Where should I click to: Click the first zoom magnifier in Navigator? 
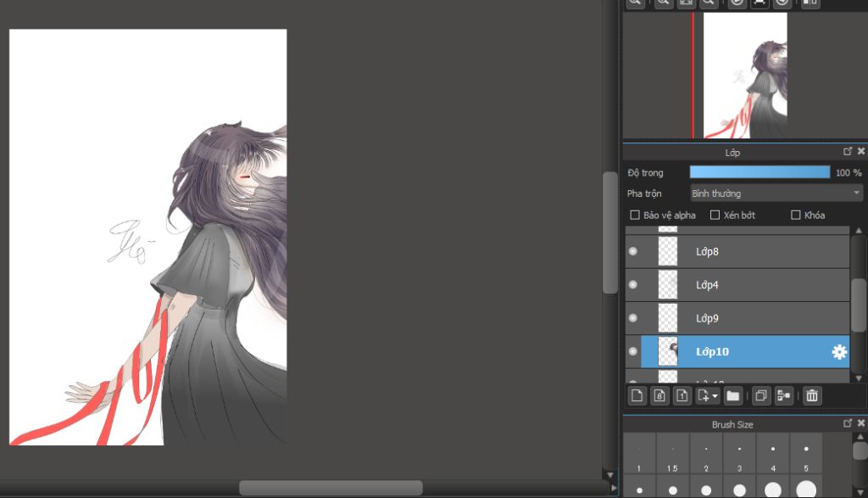[635, 3]
